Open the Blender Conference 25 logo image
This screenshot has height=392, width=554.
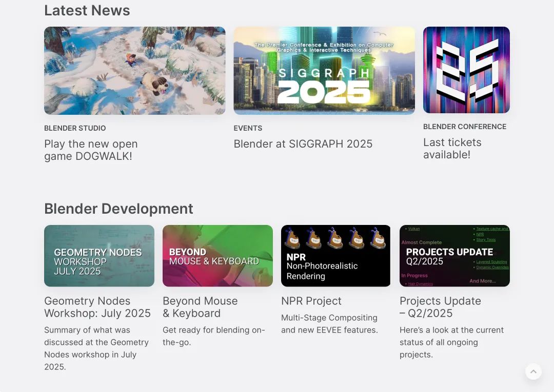[466, 70]
